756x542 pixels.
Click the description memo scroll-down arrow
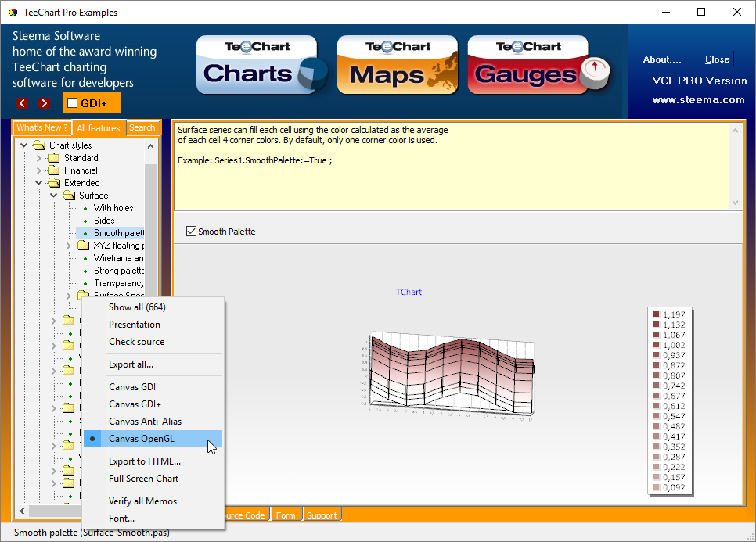click(x=735, y=203)
